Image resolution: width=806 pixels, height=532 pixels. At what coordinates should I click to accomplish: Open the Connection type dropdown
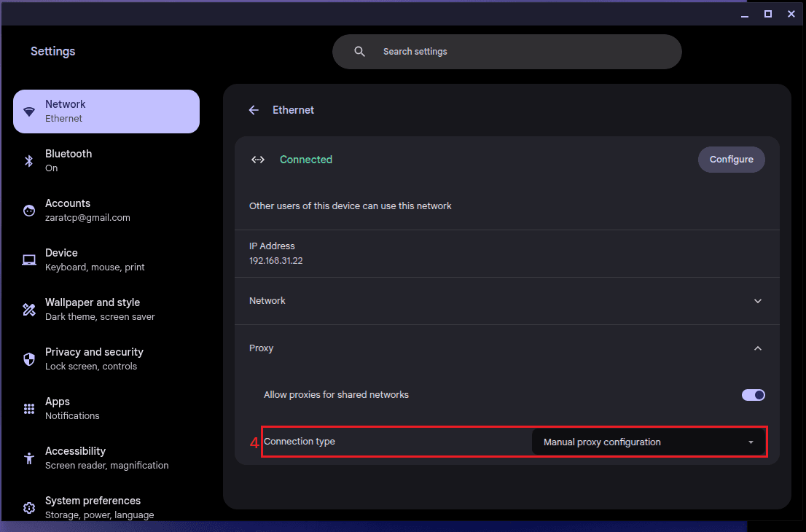(648, 442)
